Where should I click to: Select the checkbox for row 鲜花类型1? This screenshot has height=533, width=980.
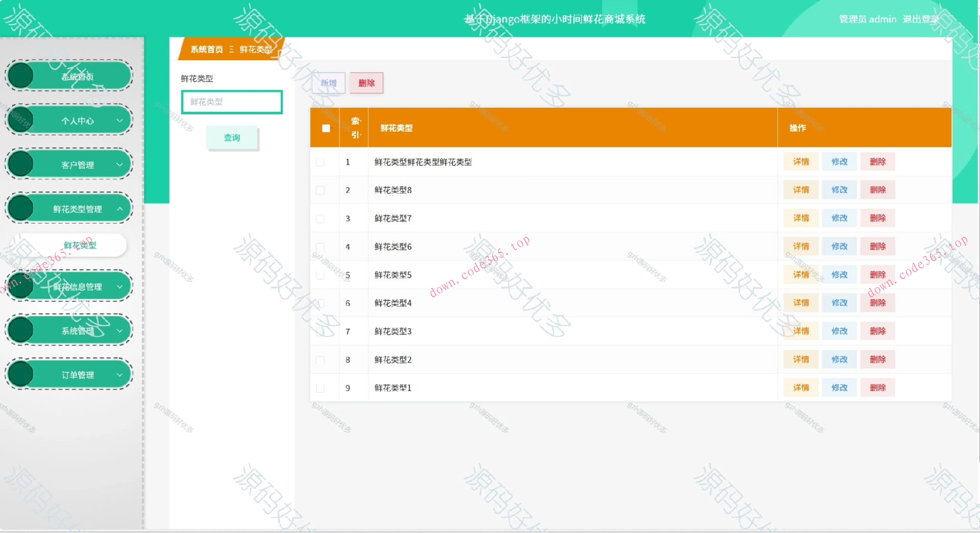[320, 388]
